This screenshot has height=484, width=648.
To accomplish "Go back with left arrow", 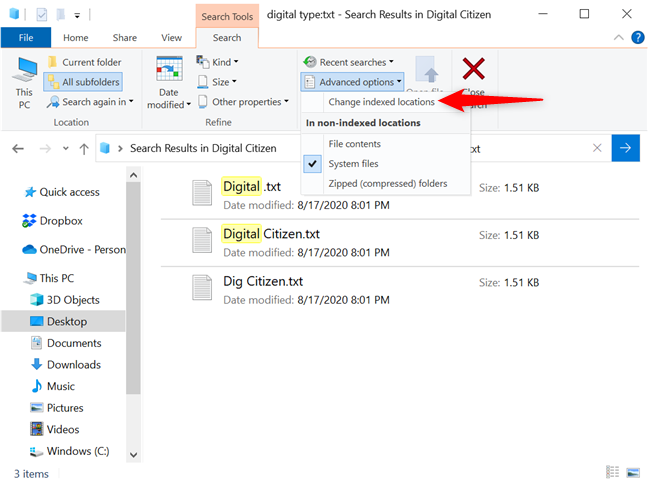I will [18, 148].
